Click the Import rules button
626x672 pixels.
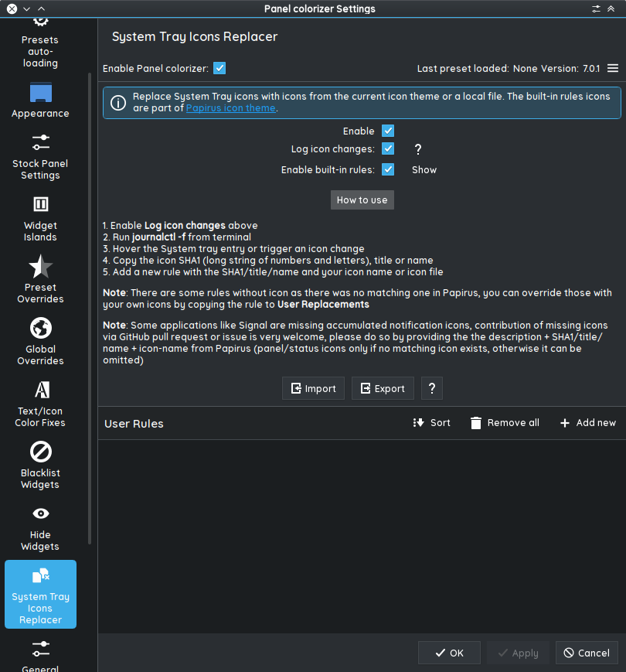[313, 388]
